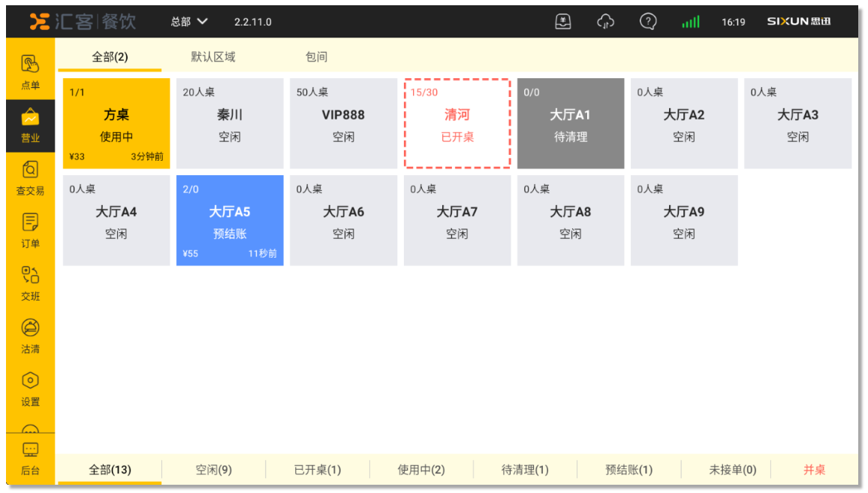Click the cash drawer icon in header
868x493 pixels.
coord(563,22)
